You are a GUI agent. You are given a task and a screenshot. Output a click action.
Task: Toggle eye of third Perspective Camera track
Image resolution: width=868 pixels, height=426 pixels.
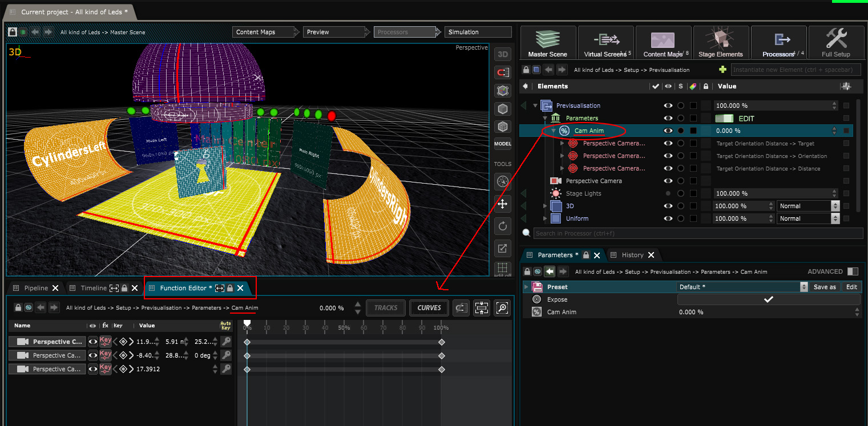[x=92, y=369]
